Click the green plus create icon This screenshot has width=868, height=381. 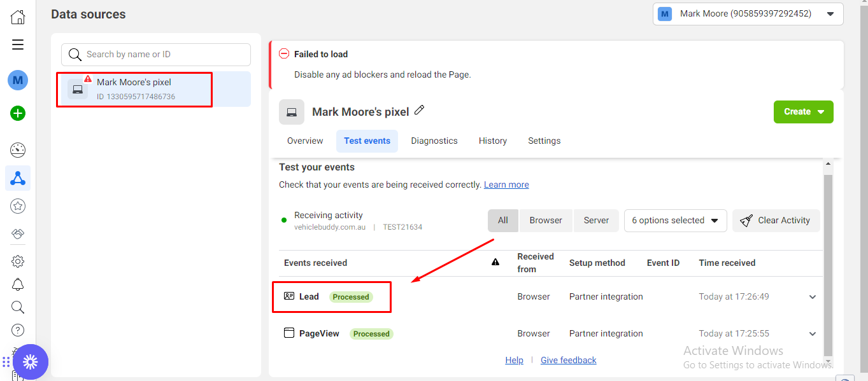click(18, 114)
